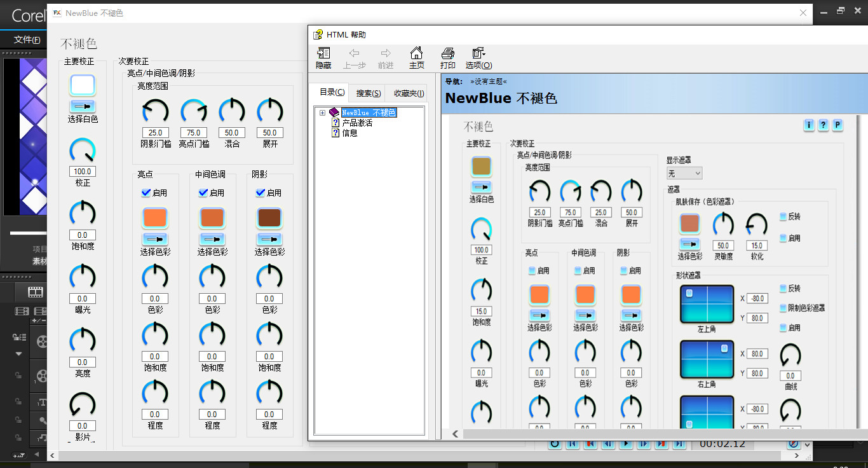Jump to start with the first transport button

click(573, 444)
